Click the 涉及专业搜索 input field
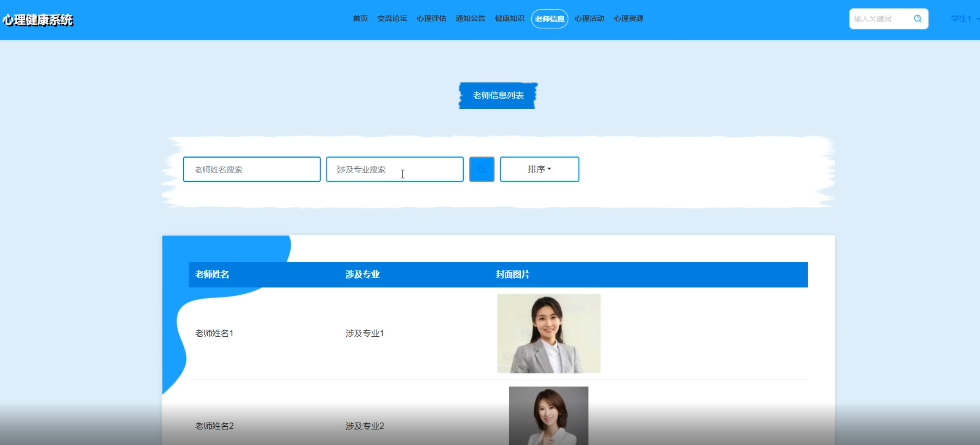Viewport: 980px width, 445px height. pos(395,170)
